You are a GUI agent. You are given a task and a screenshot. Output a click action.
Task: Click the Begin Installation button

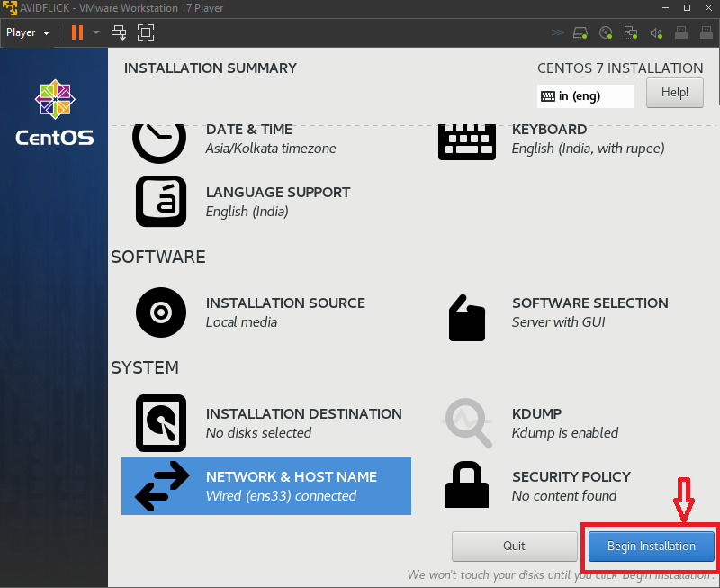pos(651,547)
